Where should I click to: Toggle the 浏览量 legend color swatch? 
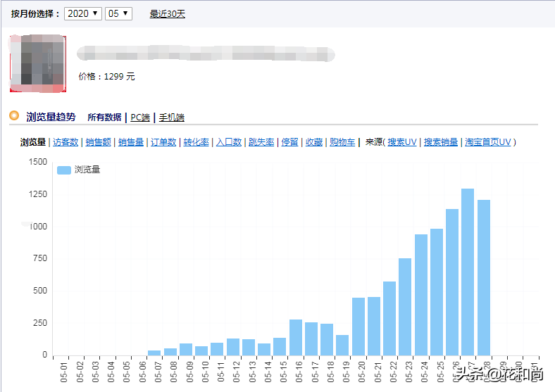pos(64,170)
